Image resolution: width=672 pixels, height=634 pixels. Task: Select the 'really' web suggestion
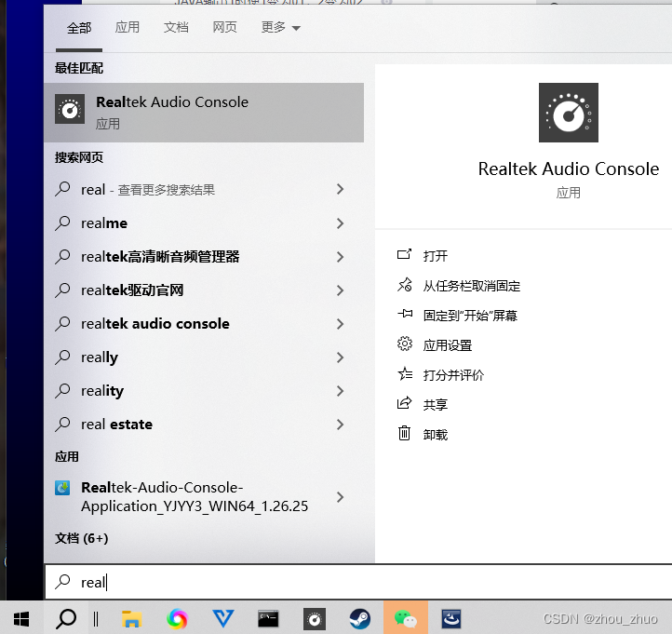[100, 357]
